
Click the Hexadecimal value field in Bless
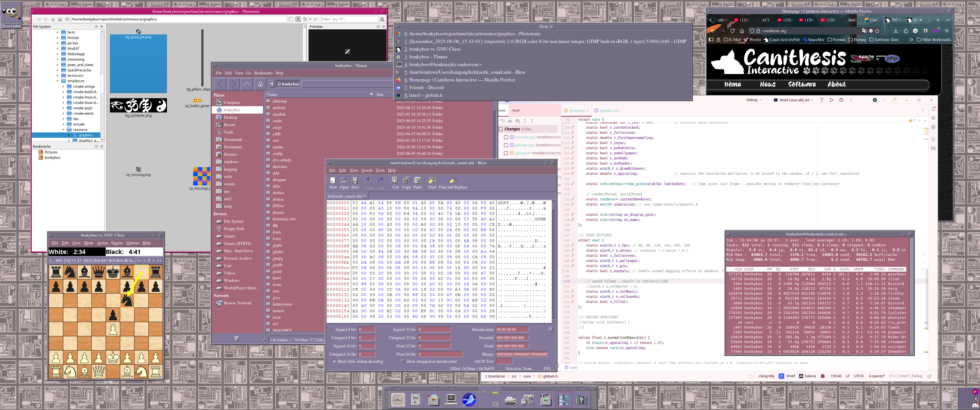(x=512, y=329)
